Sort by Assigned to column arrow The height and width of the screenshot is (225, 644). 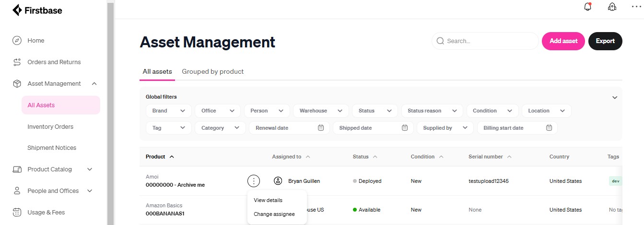tap(308, 157)
